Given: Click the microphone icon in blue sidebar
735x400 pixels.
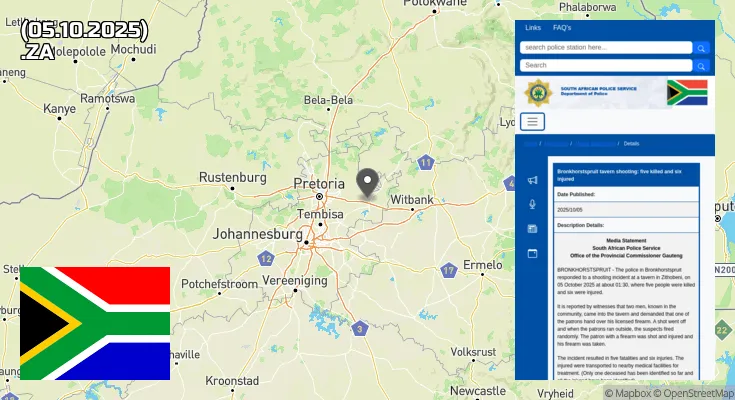Looking at the screenshot, I should tap(532, 204).
